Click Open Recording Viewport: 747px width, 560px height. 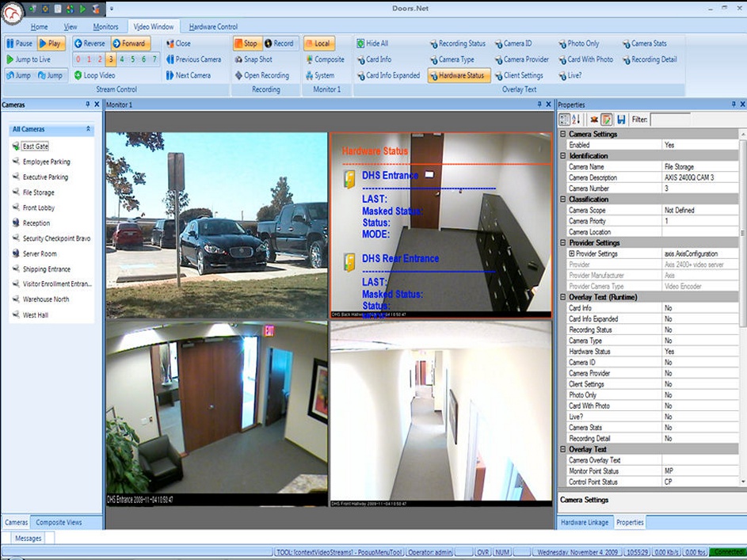262,75
